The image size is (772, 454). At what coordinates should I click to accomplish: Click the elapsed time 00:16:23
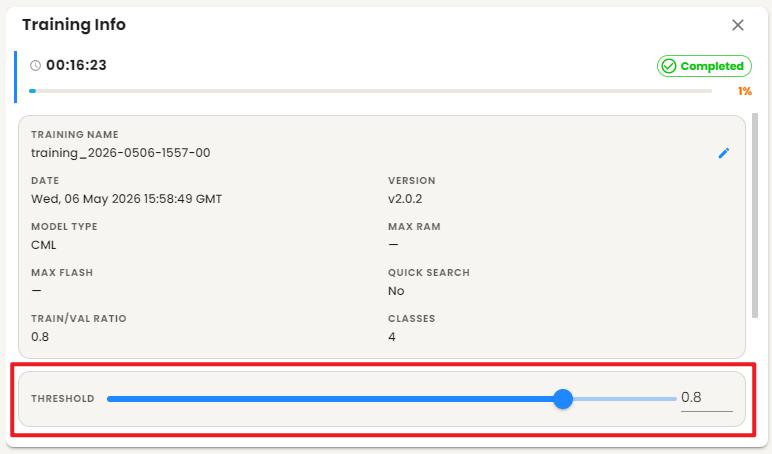tap(76, 65)
